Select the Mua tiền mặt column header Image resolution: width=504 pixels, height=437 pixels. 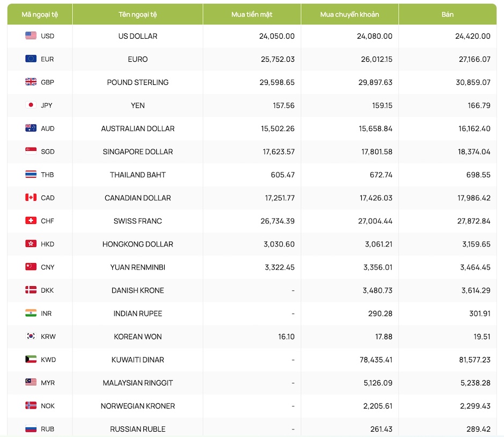coord(252,14)
